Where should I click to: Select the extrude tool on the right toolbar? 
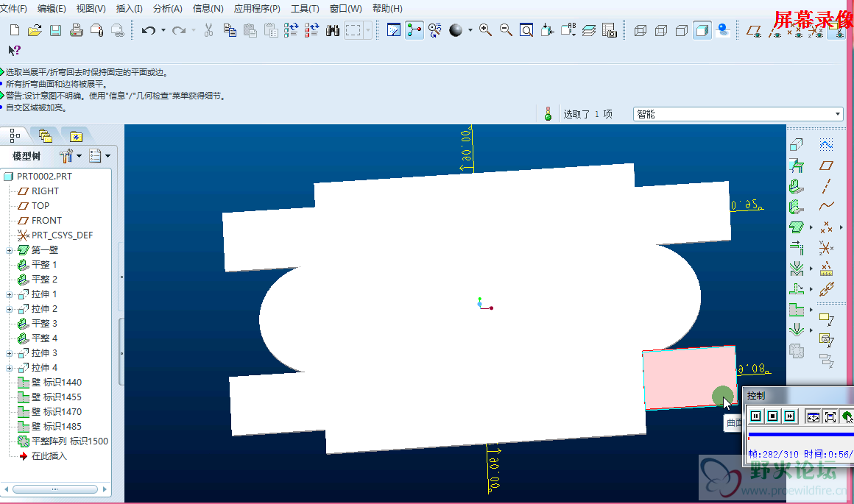click(x=797, y=145)
